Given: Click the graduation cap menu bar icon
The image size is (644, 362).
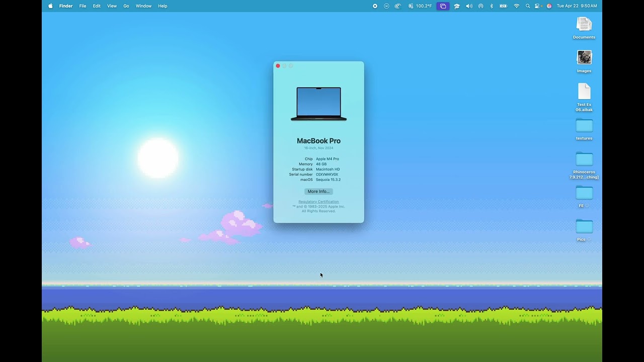Looking at the screenshot, I should 457,6.
